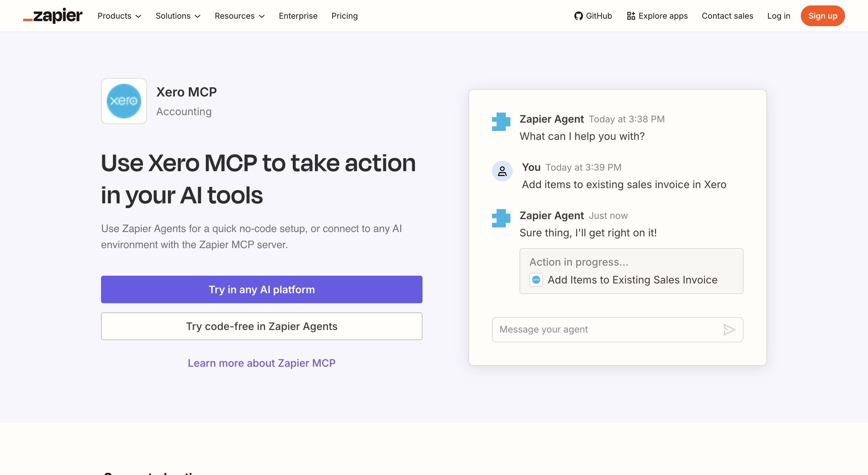The width and height of the screenshot is (868, 475).
Task: Click Try code-free in Zapier Agents
Action: click(261, 326)
